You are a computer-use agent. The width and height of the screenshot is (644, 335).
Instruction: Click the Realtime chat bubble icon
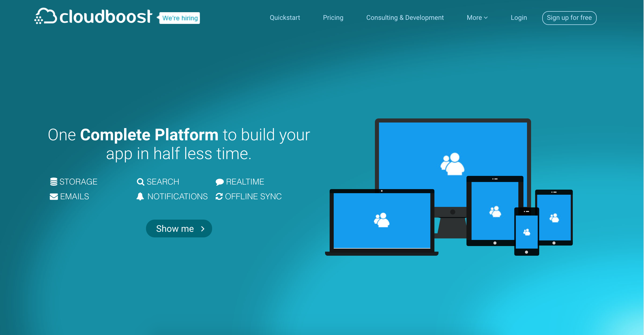219,182
